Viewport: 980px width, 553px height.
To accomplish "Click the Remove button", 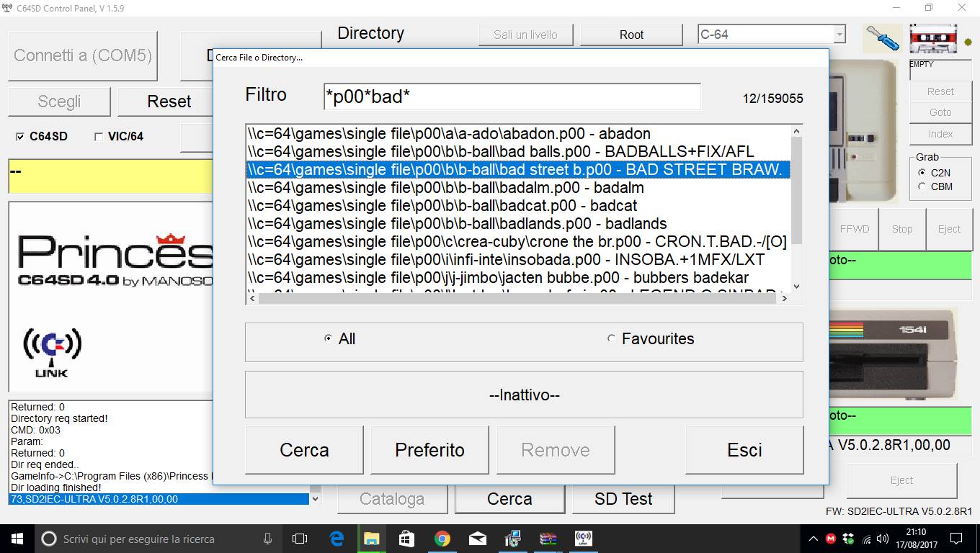I will [556, 450].
